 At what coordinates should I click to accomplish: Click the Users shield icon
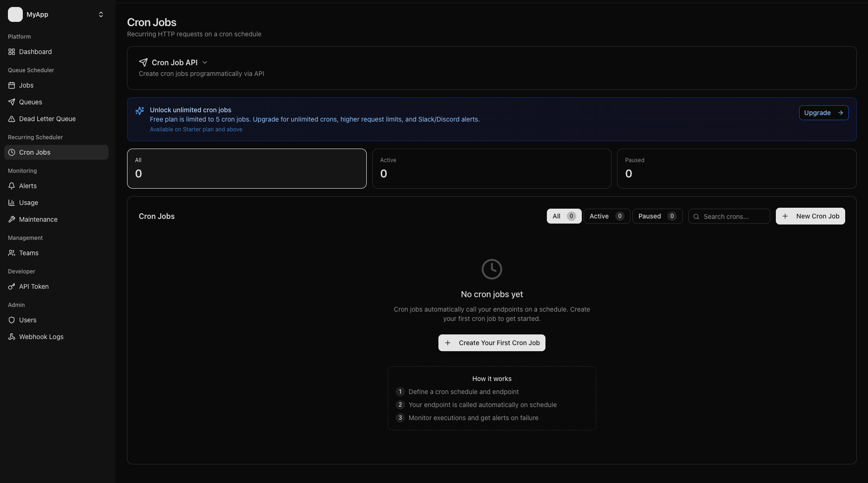pos(12,320)
